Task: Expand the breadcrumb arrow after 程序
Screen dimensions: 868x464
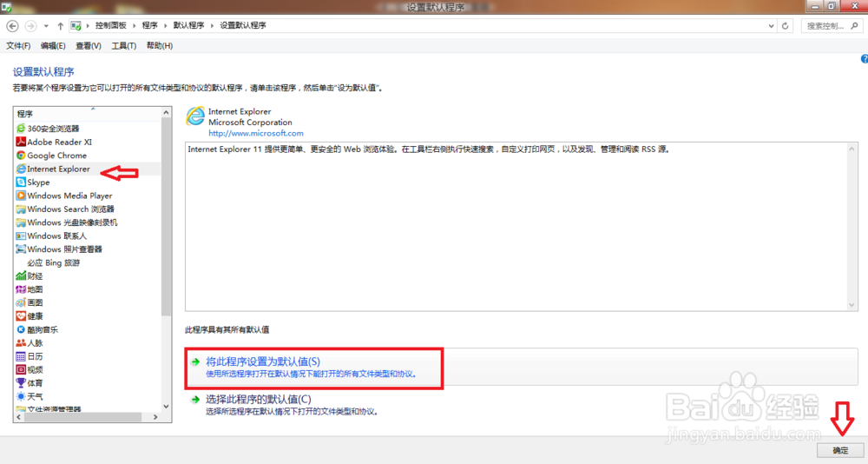Action: pos(166,25)
